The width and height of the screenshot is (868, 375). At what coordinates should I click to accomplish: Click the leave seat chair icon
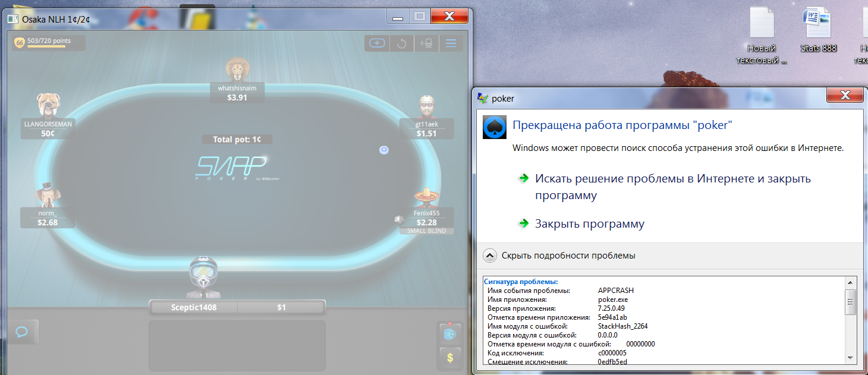coord(426,43)
